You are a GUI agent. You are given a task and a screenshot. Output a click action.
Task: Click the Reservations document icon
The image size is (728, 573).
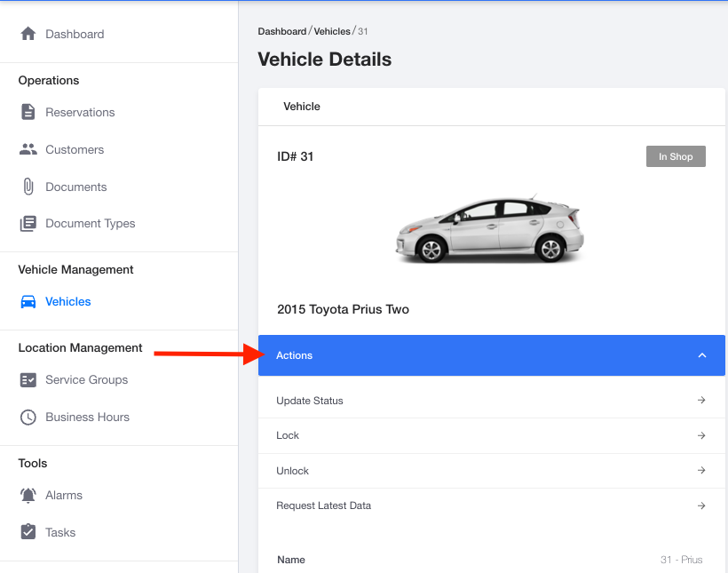(x=28, y=112)
